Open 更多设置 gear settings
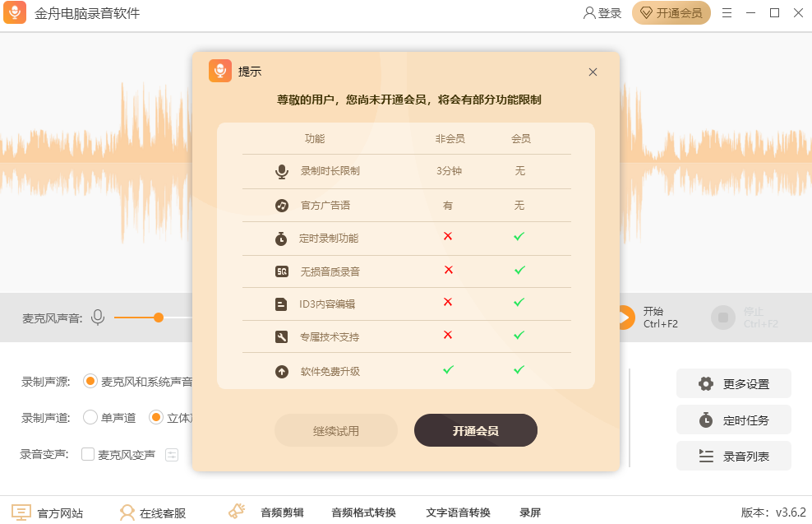The width and height of the screenshot is (812, 524). (x=733, y=383)
